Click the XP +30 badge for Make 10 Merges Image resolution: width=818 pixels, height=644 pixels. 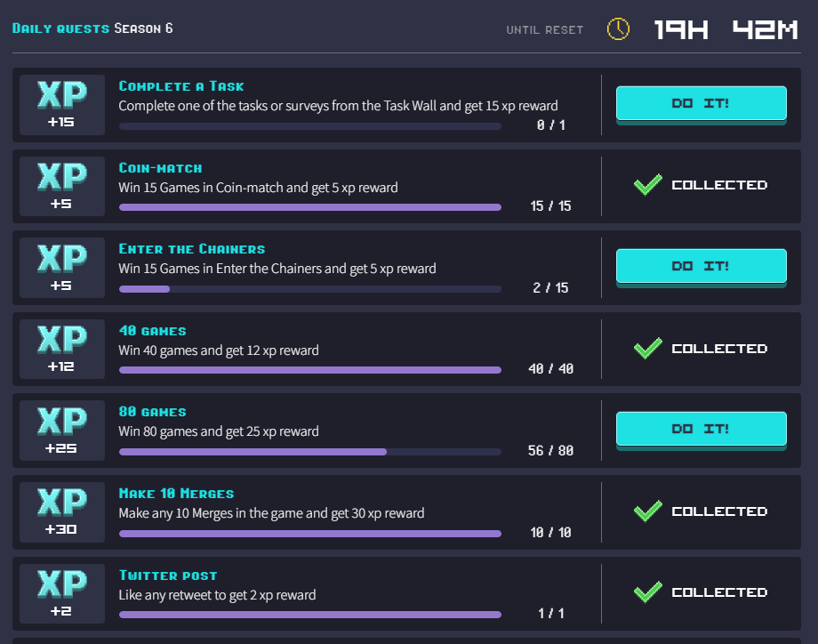click(62, 512)
